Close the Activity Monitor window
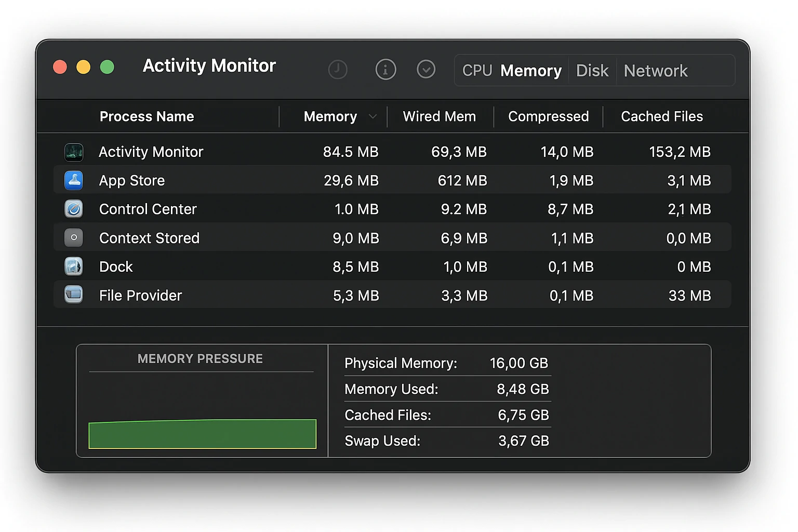 tap(60, 67)
